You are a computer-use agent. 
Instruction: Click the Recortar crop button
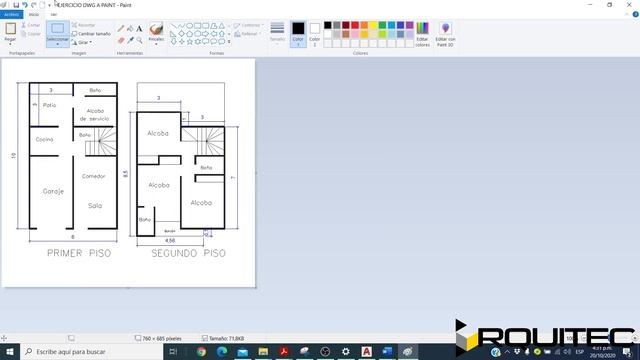83,25
